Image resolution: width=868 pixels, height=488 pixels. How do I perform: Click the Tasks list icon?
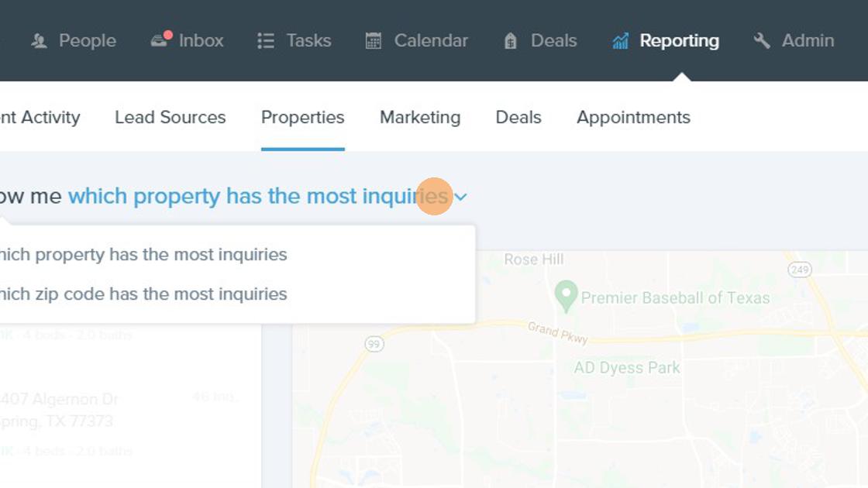coord(266,41)
